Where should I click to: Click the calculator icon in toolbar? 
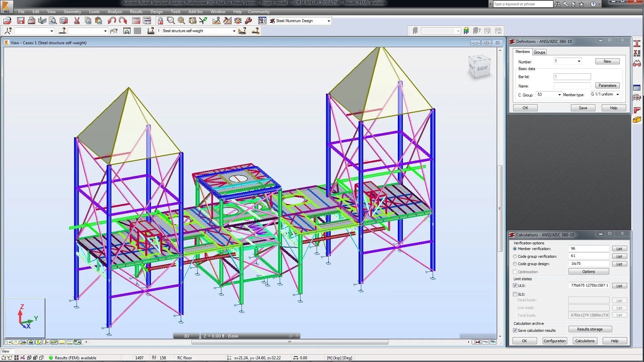tap(136, 21)
